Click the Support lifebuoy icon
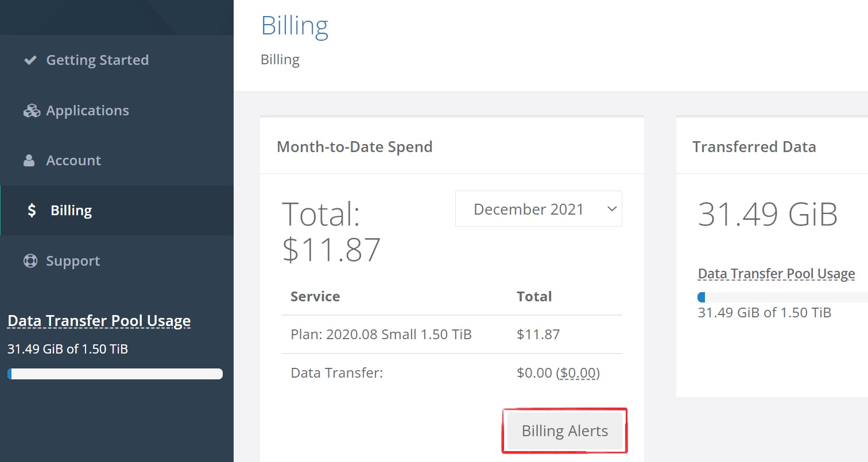 [x=30, y=261]
